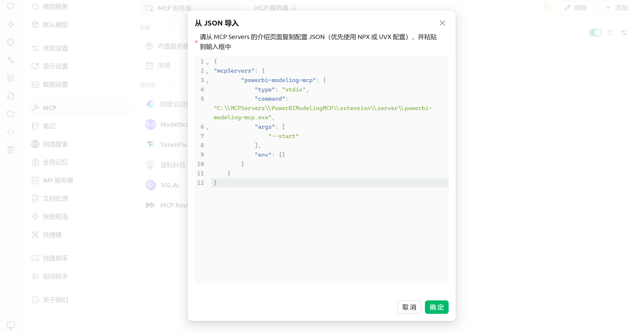Click the translate icon in left sidebar
Viewport: 644px width, 332px height.
(11, 60)
